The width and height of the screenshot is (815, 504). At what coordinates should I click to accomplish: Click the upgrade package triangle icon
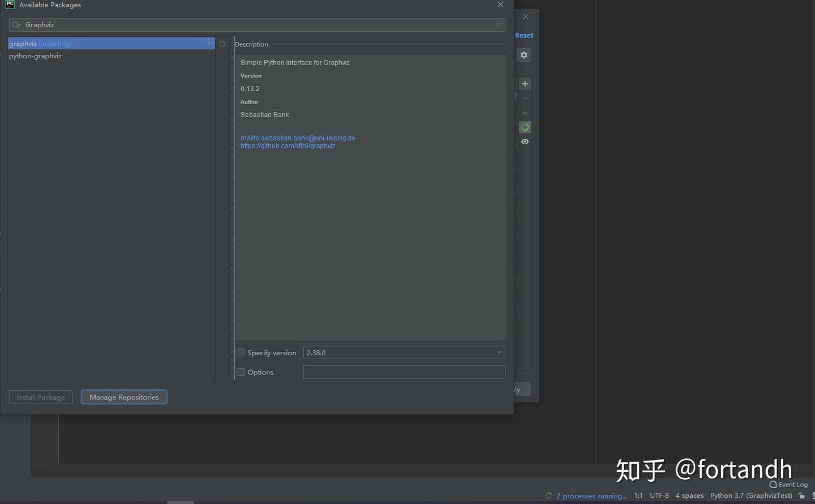point(525,112)
